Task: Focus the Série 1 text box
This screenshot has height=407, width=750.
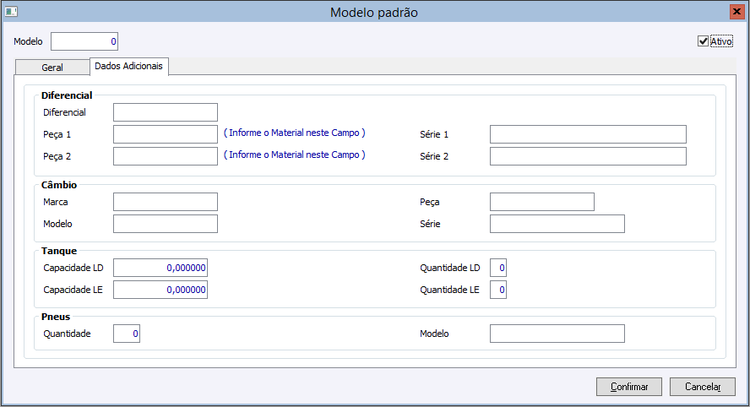Action: (588, 134)
